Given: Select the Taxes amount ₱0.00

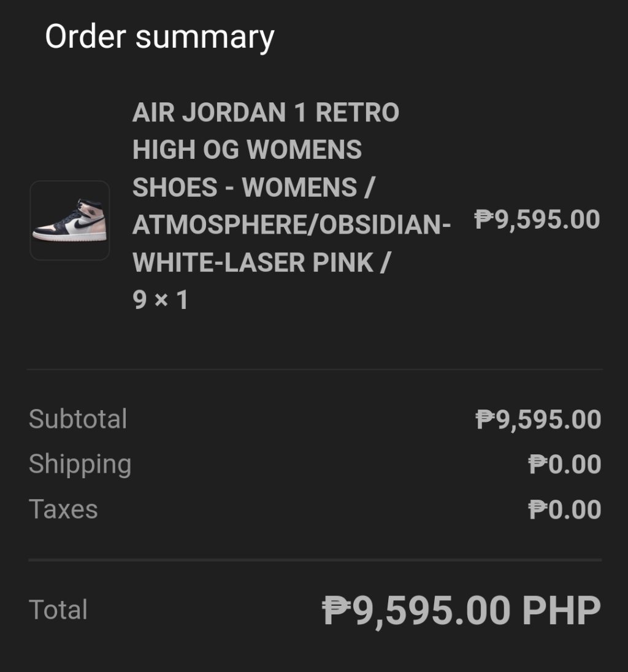Looking at the screenshot, I should coord(565,510).
